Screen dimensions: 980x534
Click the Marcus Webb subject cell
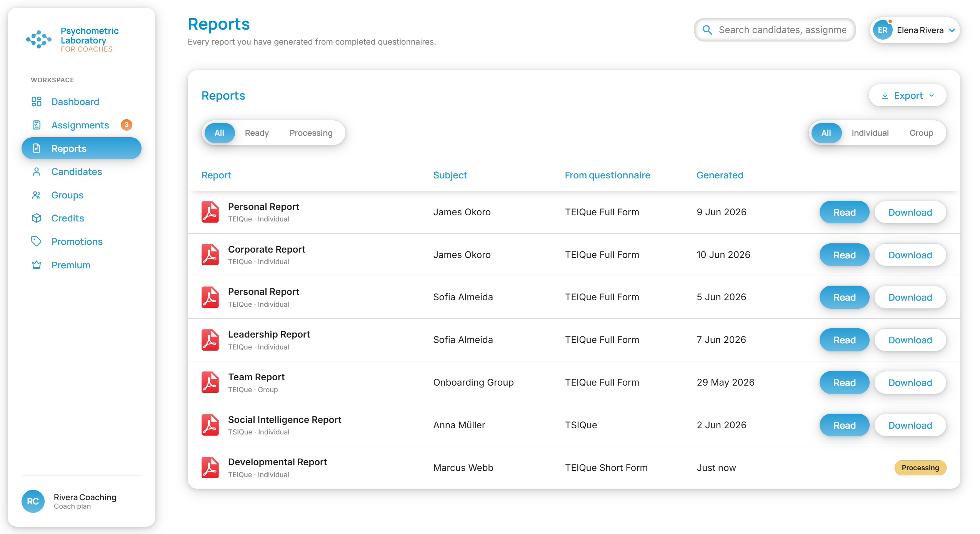pos(463,467)
